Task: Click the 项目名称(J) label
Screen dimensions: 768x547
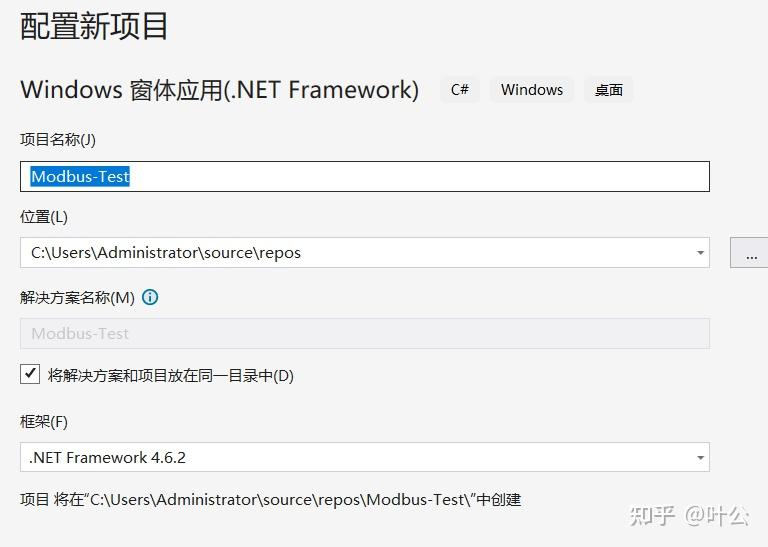Action: pyautogui.click(x=58, y=140)
